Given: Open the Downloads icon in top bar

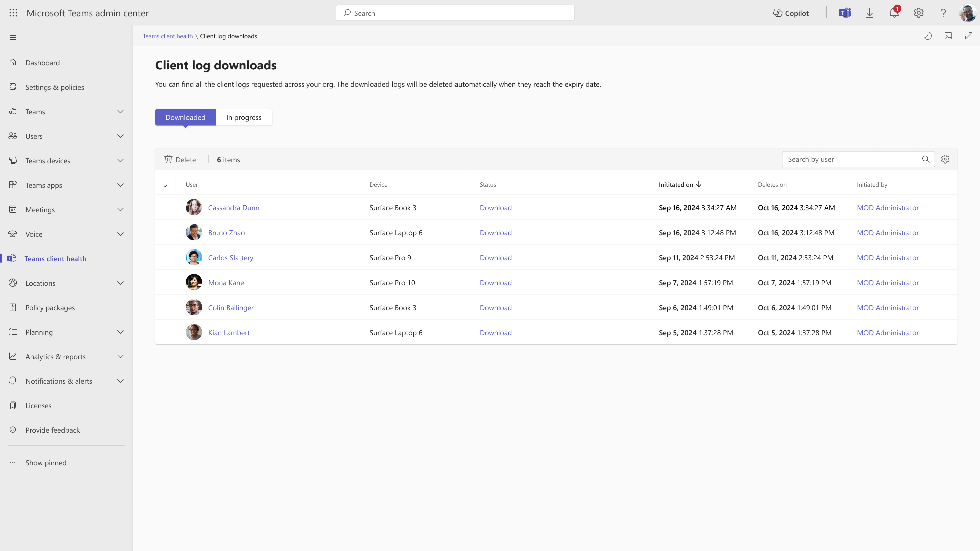Looking at the screenshot, I should [x=869, y=12].
